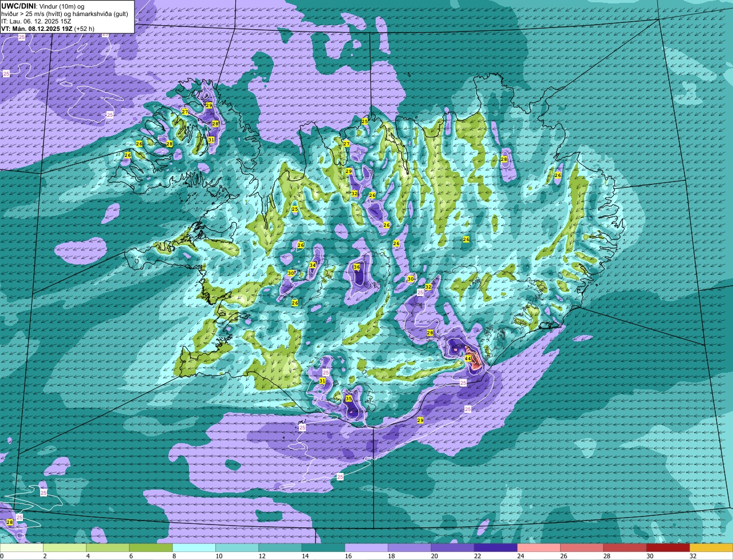Click the dark indigo 22–24 legend swatch
This screenshot has height=560, width=733.
pos(496,547)
